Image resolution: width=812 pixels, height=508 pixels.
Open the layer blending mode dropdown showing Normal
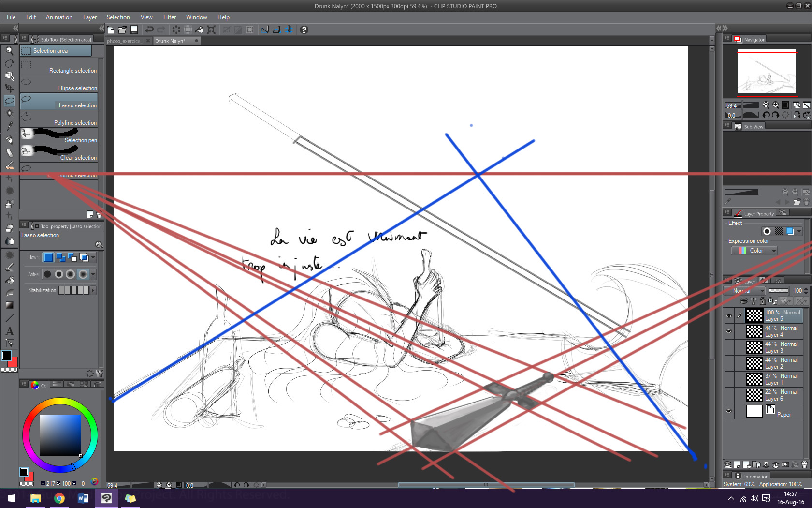(x=744, y=291)
